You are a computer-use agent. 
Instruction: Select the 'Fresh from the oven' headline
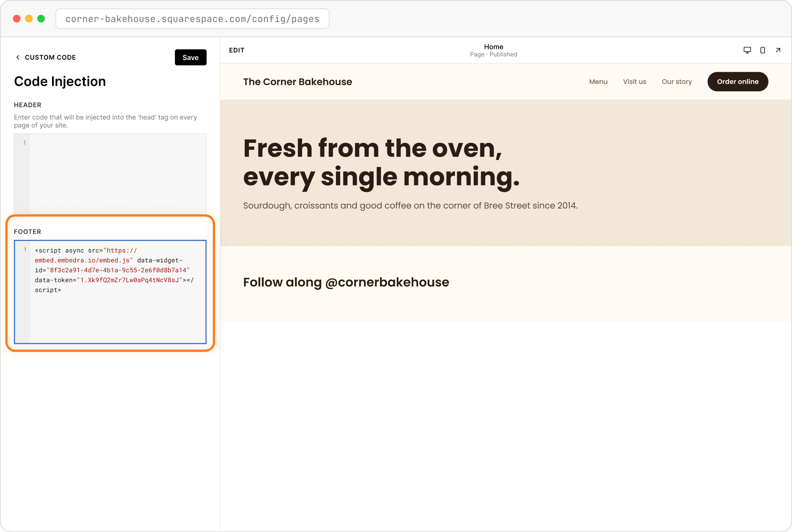coord(381,162)
